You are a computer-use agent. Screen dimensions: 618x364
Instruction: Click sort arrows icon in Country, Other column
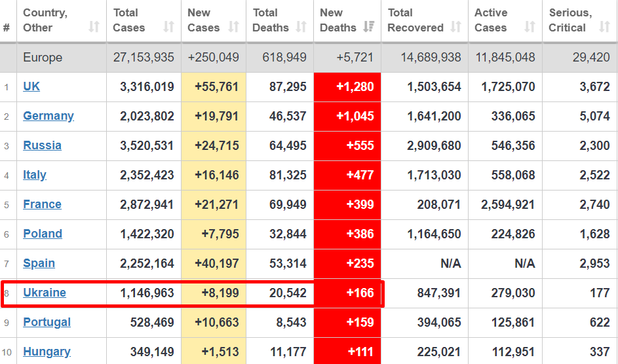(94, 27)
